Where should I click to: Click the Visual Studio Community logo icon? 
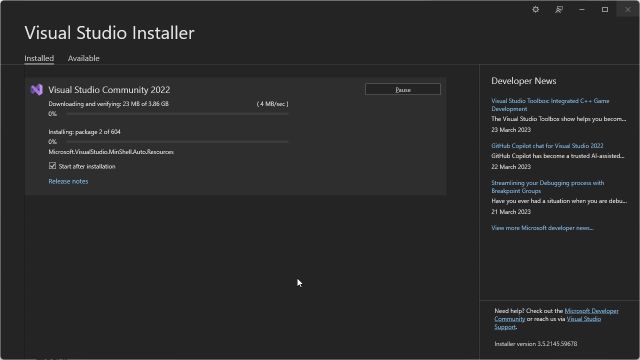coord(37,89)
